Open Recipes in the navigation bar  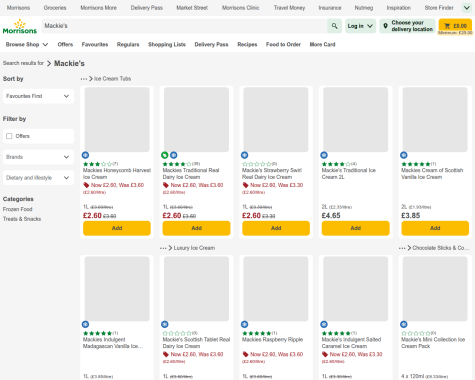coord(247,44)
